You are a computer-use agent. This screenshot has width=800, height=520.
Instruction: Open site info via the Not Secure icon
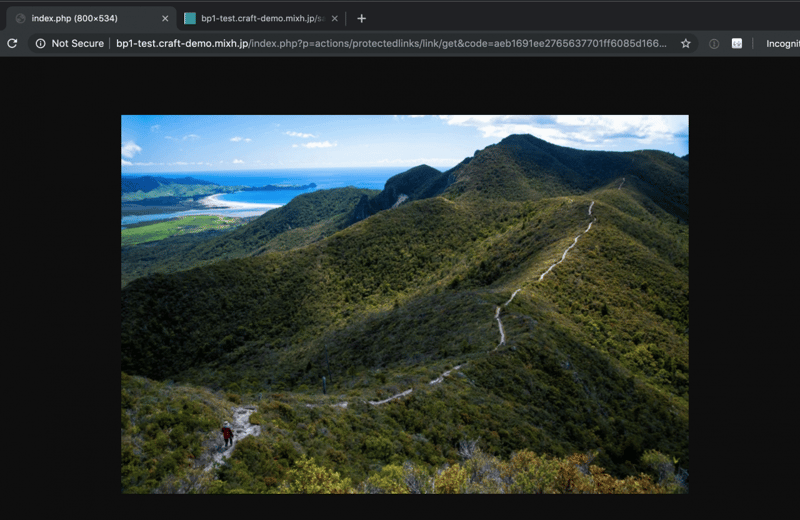40,43
